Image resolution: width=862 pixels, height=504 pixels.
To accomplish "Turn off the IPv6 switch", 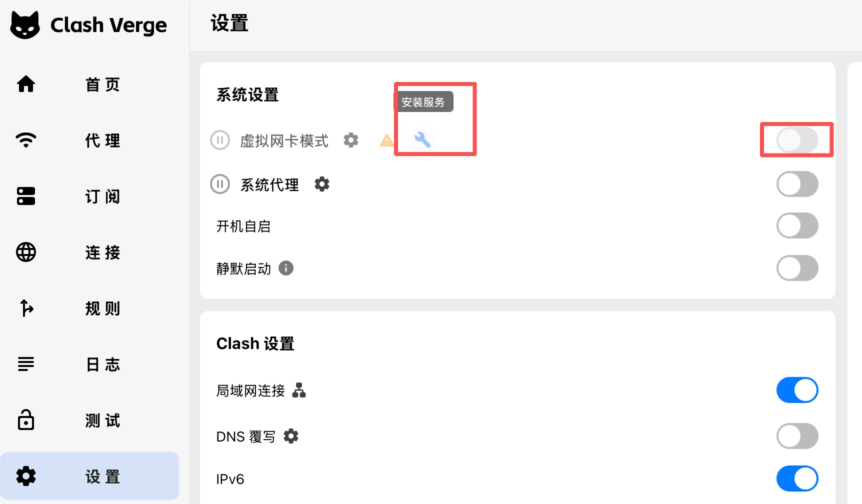I will [797, 478].
